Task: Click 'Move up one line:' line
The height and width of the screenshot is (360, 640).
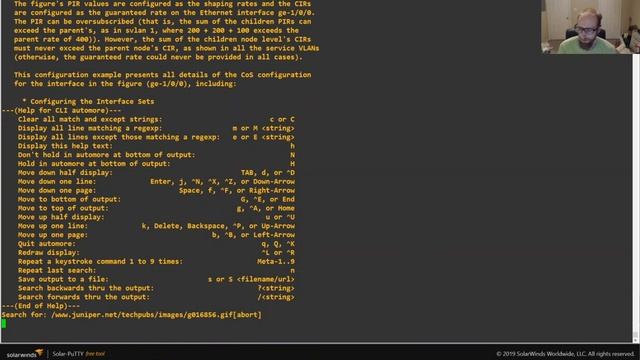Action: point(156,226)
